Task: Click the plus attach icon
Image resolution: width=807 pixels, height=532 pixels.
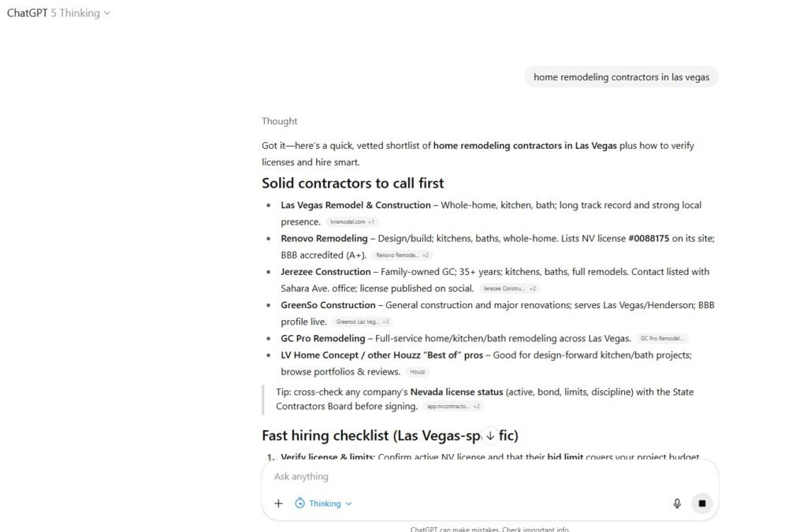Action: (278, 504)
